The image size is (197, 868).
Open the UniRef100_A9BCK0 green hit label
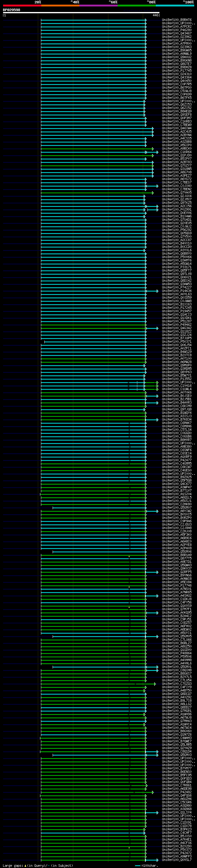[x=177, y=149]
